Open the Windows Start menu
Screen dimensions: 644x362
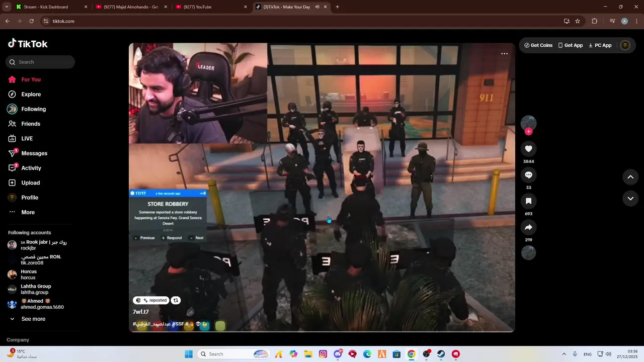189,354
